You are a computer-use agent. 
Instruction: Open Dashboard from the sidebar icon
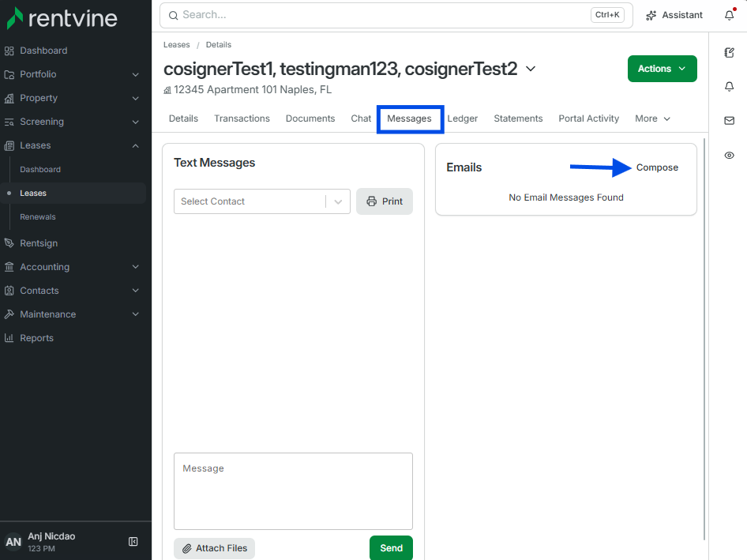point(9,51)
